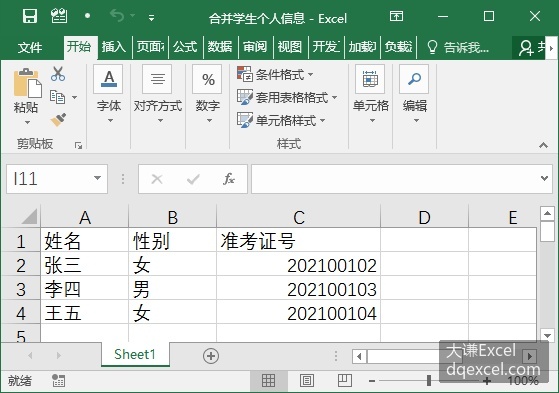Click cell containing 姓名
Screen dimensions: 559x393
(84, 241)
